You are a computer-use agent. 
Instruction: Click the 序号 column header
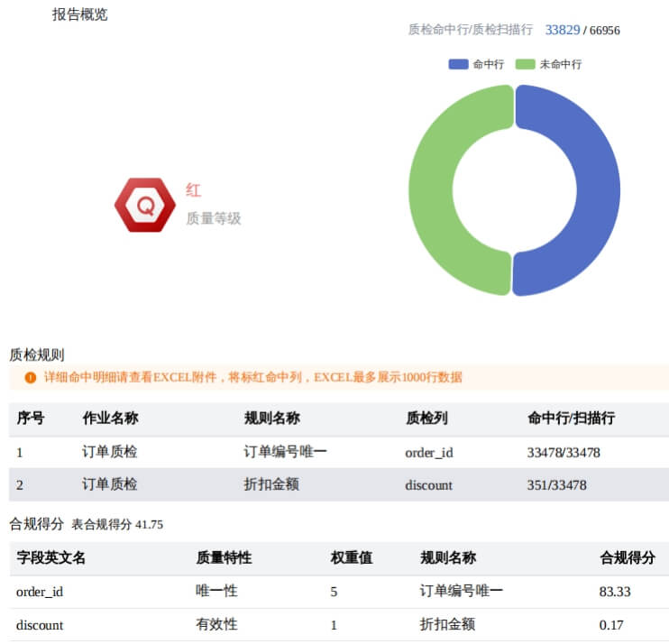pyautogui.click(x=31, y=419)
